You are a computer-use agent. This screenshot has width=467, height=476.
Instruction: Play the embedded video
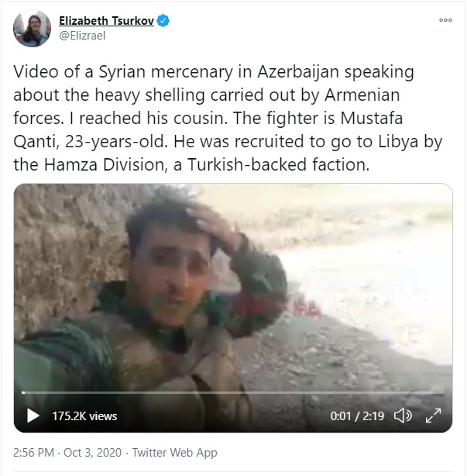click(x=33, y=416)
